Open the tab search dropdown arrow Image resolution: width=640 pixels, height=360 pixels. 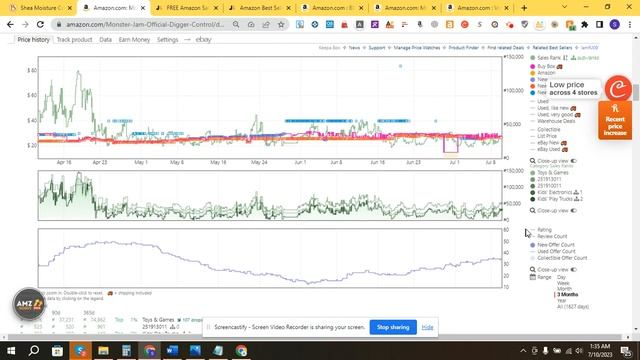pos(564,7)
